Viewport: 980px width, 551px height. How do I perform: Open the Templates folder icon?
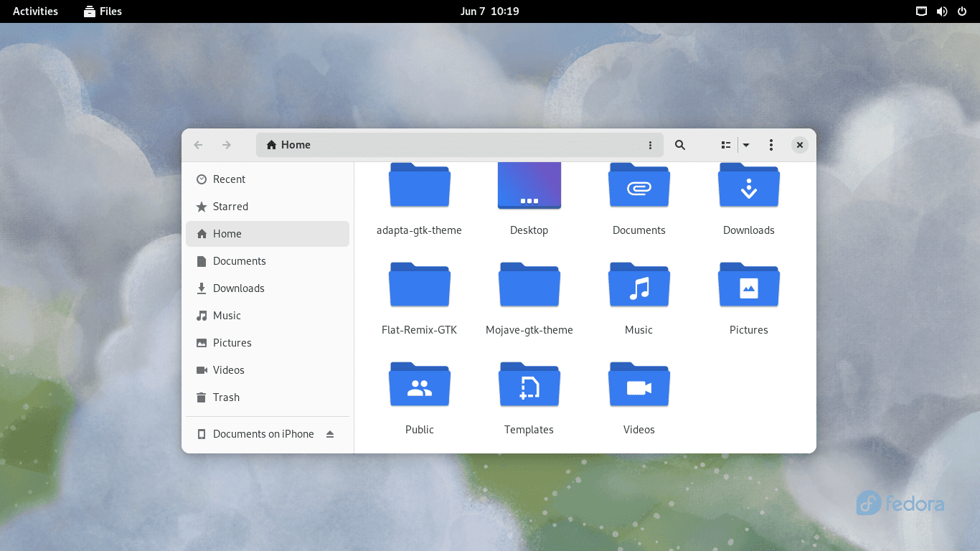pyautogui.click(x=529, y=385)
